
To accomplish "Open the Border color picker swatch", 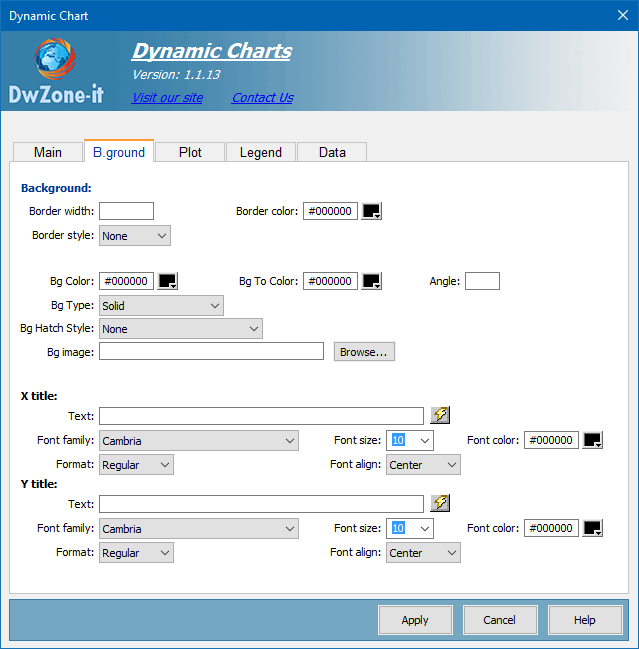I will 372,211.
